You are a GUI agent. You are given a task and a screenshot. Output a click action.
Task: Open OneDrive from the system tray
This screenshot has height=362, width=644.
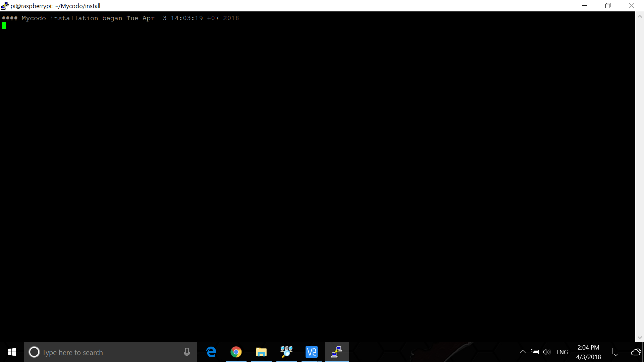[x=636, y=352]
